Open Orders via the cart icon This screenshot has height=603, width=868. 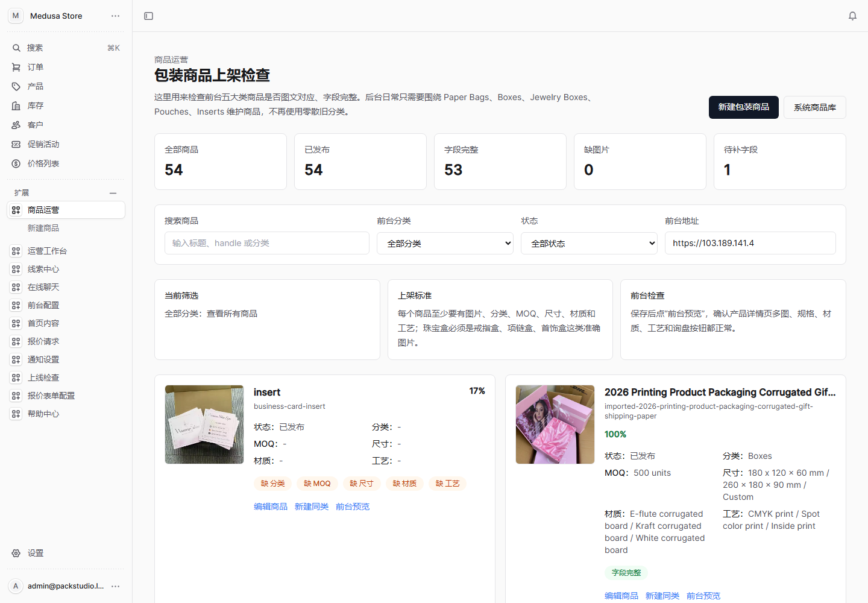(x=16, y=67)
